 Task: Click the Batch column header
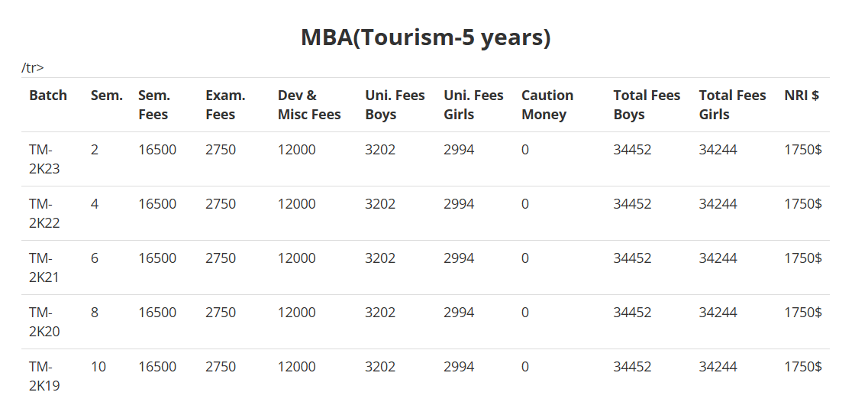[x=48, y=96]
